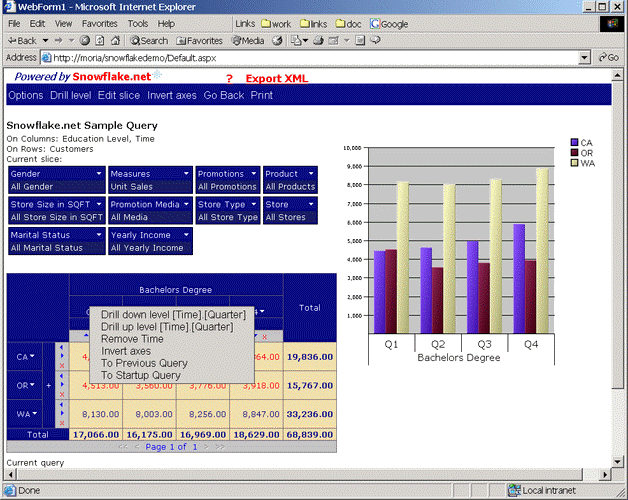Open the 'work' links folder
The height and width of the screenshot is (500, 628).
pyautogui.click(x=276, y=24)
